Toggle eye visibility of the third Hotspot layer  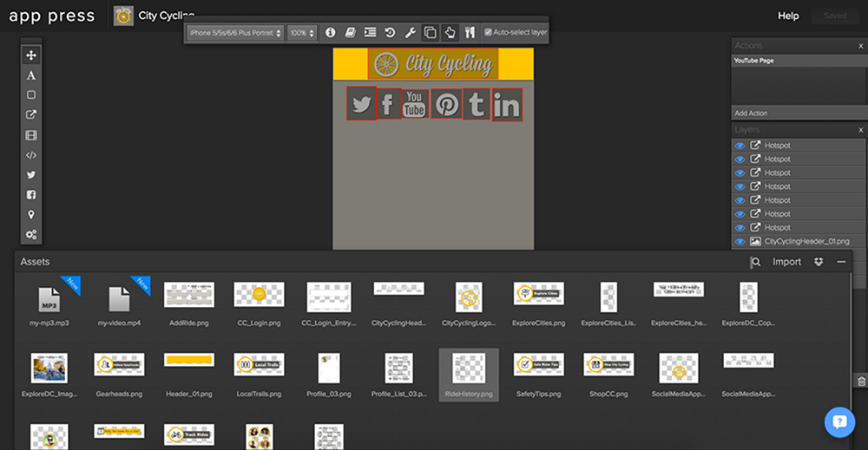[740, 173]
